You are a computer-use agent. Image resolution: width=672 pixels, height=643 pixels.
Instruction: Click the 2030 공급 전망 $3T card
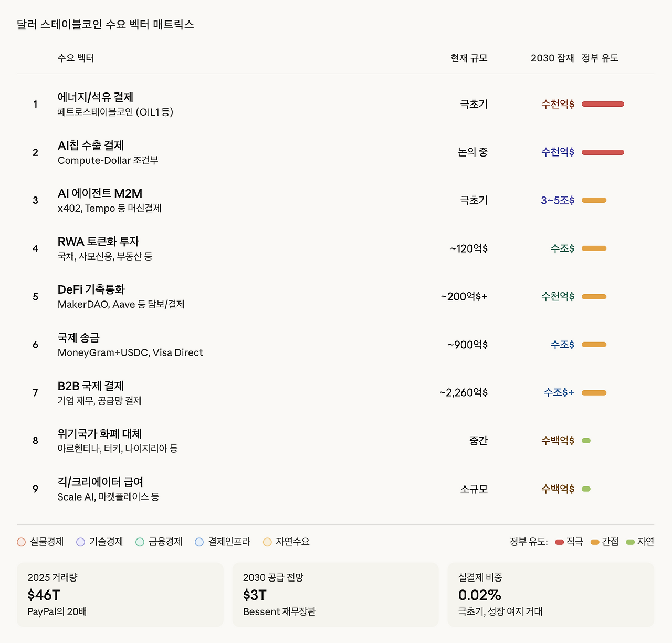335,595
